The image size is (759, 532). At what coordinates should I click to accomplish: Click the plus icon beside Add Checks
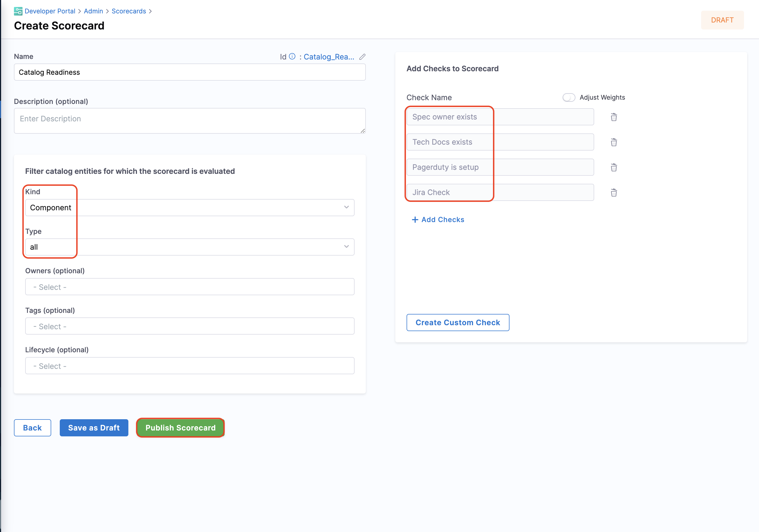(415, 220)
